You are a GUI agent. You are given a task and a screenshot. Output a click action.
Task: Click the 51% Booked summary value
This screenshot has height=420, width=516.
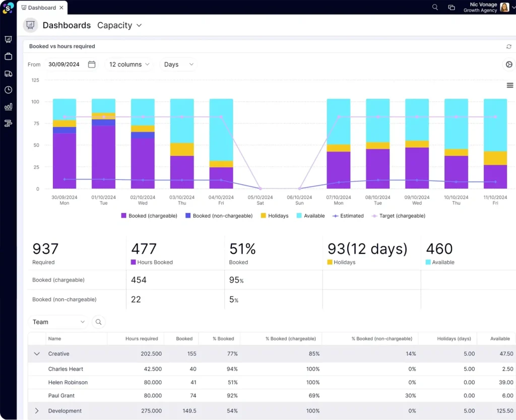[242, 249]
